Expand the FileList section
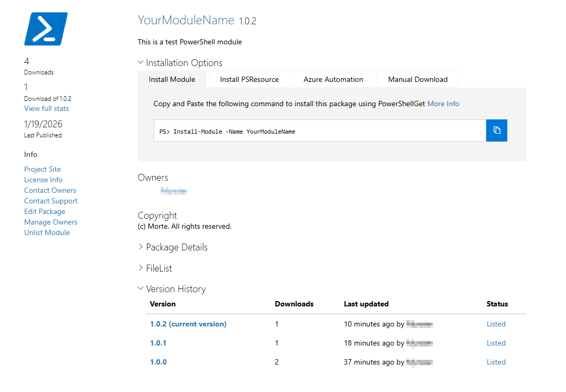 tap(159, 268)
